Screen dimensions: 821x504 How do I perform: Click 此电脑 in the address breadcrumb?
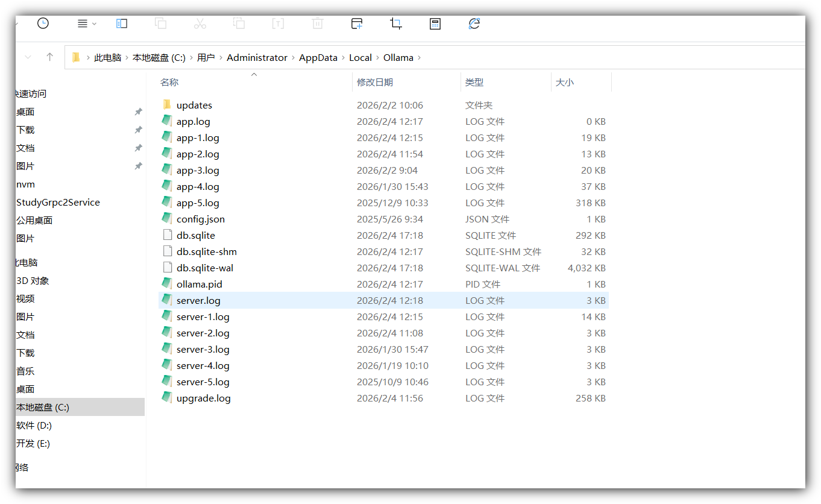click(107, 58)
